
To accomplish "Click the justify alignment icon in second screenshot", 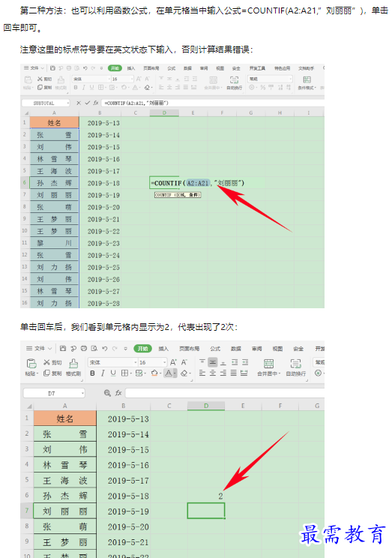I will pyautogui.click(x=233, y=373).
